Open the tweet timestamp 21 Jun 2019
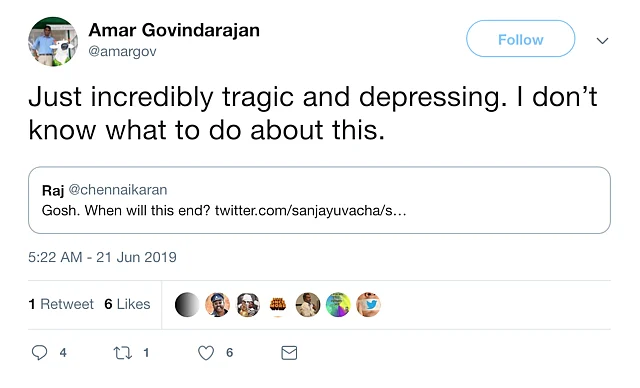Viewport: 640px width, 388px height. pyautogui.click(x=102, y=257)
